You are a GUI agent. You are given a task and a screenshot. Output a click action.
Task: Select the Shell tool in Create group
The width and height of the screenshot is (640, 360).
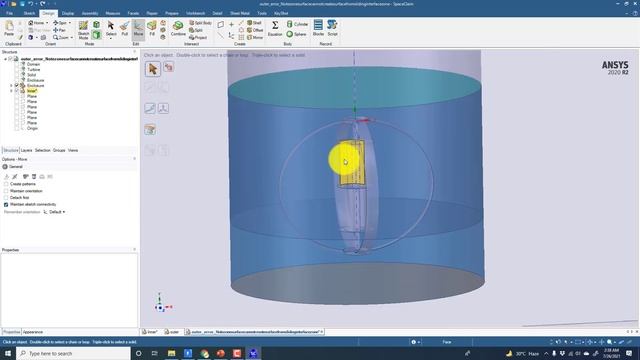click(x=254, y=23)
